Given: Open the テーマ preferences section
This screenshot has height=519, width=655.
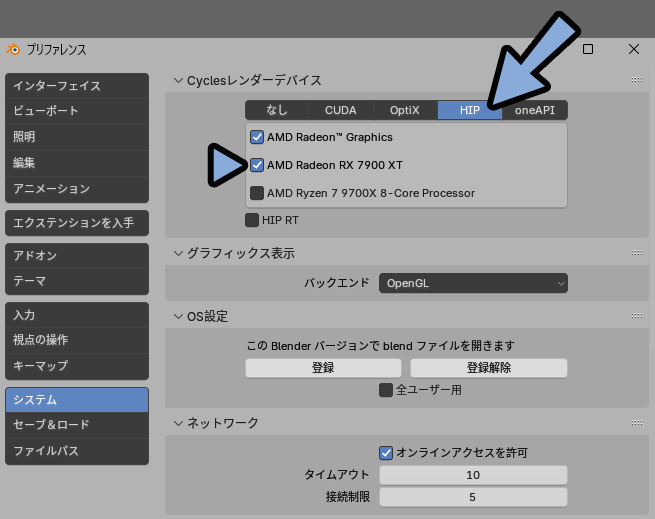Looking at the screenshot, I should 77,281.
